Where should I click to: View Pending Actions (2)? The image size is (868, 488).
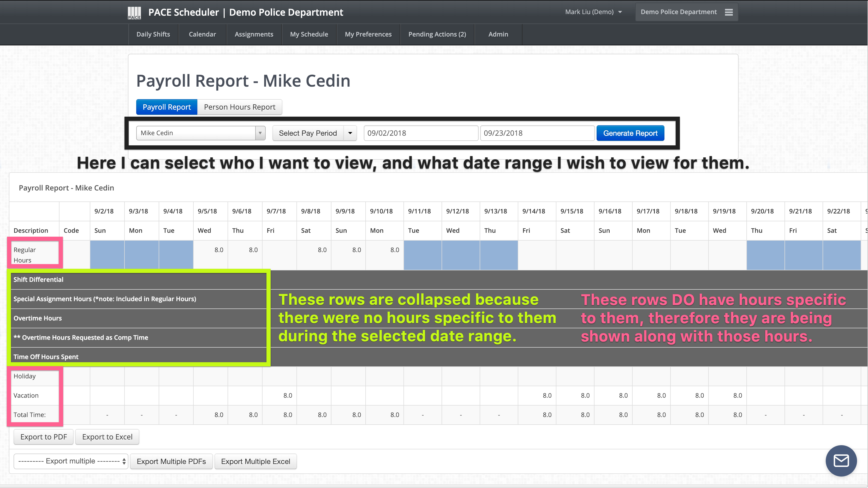[x=437, y=34]
